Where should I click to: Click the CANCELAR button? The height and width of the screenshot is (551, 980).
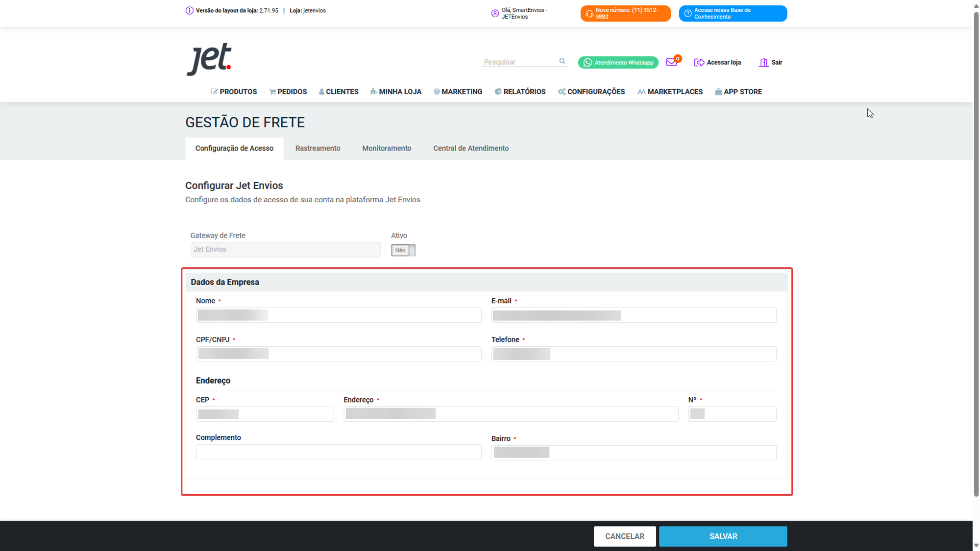click(x=624, y=536)
